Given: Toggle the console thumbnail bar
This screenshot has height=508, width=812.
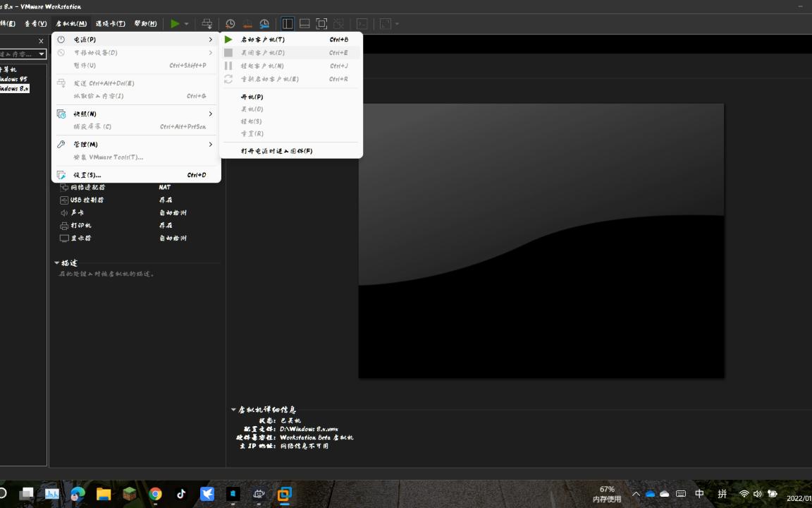Looking at the screenshot, I should [304, 23].
